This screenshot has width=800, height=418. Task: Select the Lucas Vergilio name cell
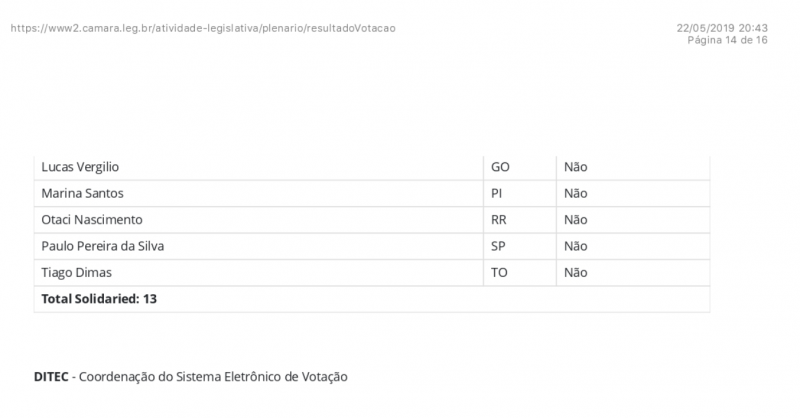[x=87, y=167]
